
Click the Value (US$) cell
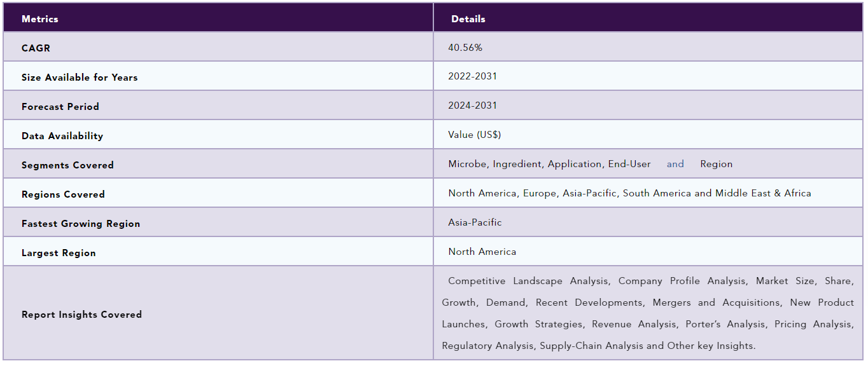[x=475, y=135]
